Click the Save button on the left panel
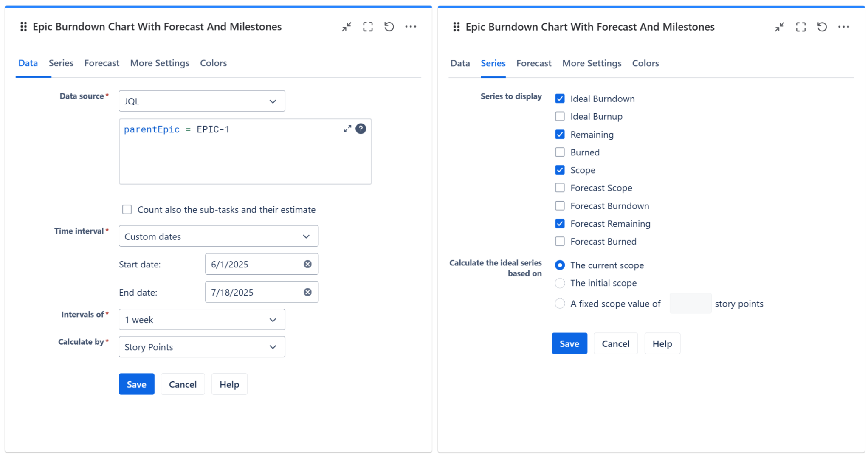Image resolution: width=868 pixels, height=456 pixels. point(136,384)
